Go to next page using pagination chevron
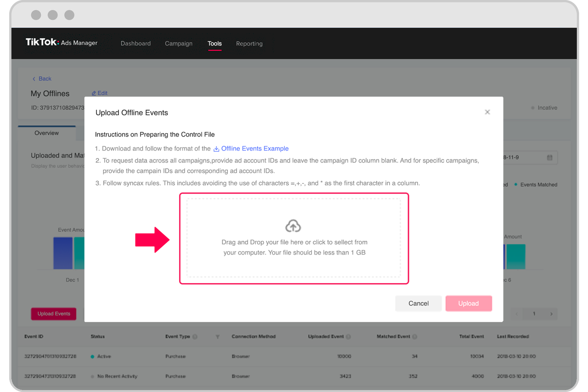The image size is (588, 392). 551,313
